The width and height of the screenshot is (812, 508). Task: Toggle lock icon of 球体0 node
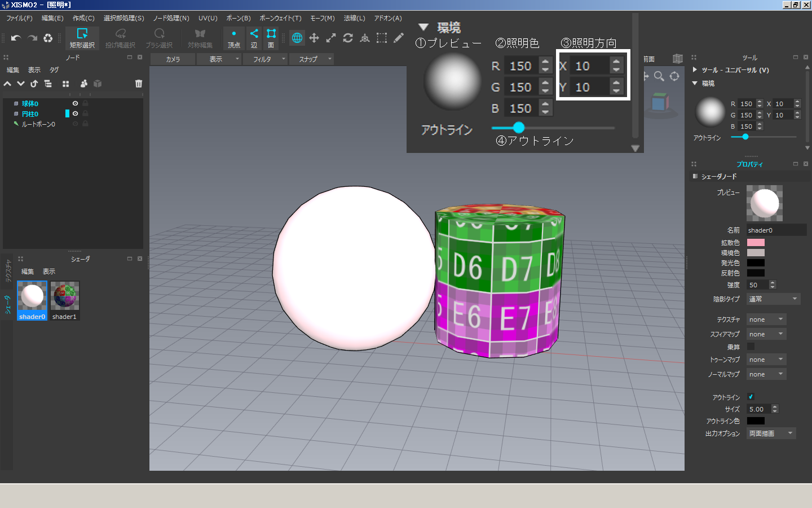tap(86, 103)
